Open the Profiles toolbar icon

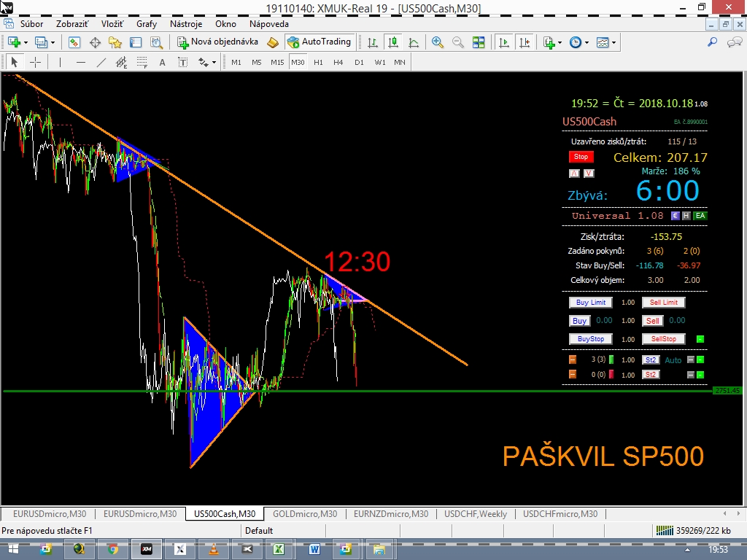tap(41, 42)
